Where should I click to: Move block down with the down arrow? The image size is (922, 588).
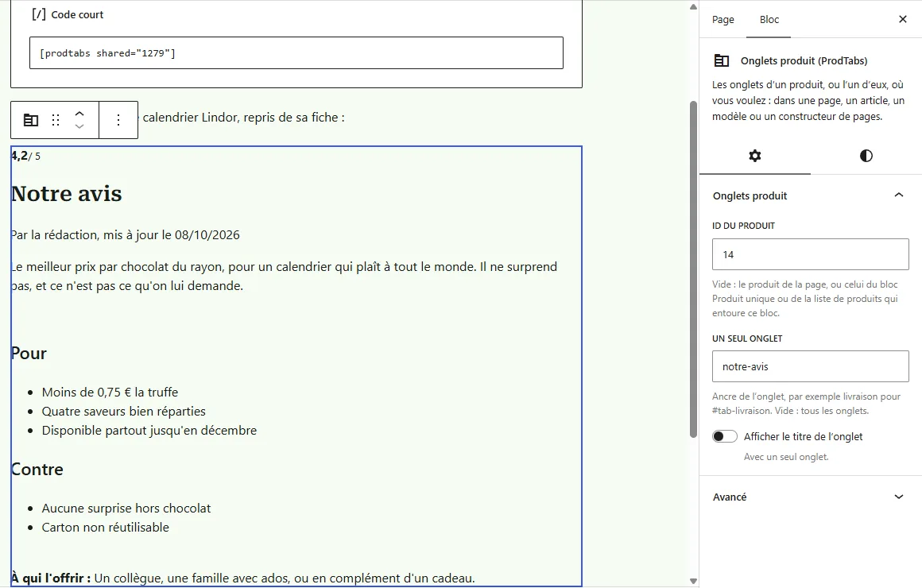[79, 126]
